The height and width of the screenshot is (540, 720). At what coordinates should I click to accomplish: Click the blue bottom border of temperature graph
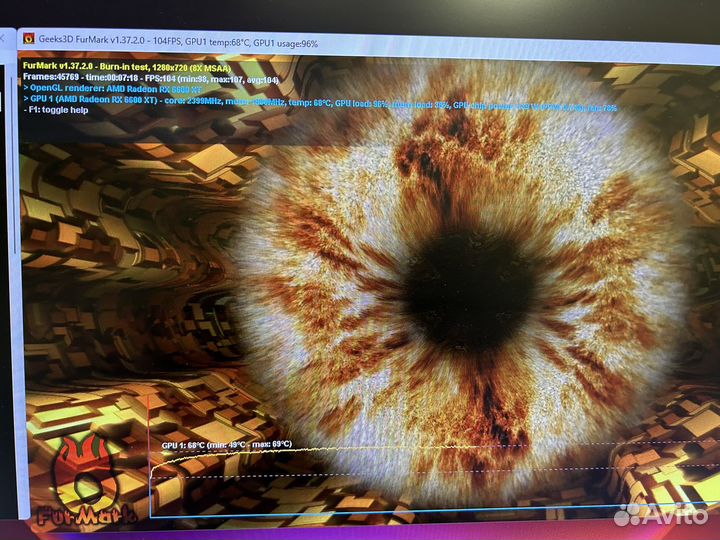point(400,518)
